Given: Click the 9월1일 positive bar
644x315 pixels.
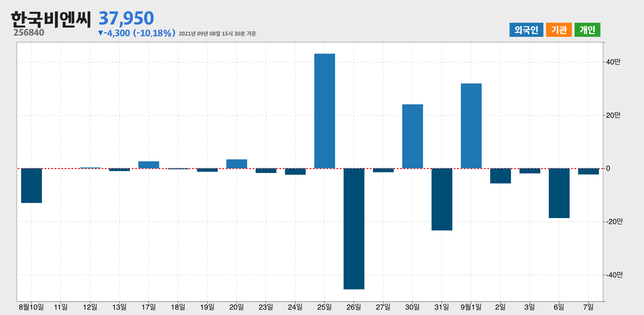Looking at the screenshot, I should pos(471,126).
